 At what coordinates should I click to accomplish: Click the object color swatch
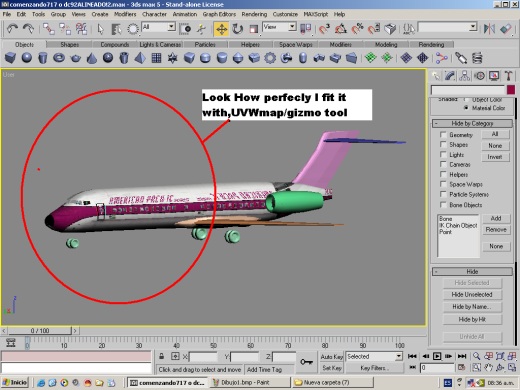[511, 90]
